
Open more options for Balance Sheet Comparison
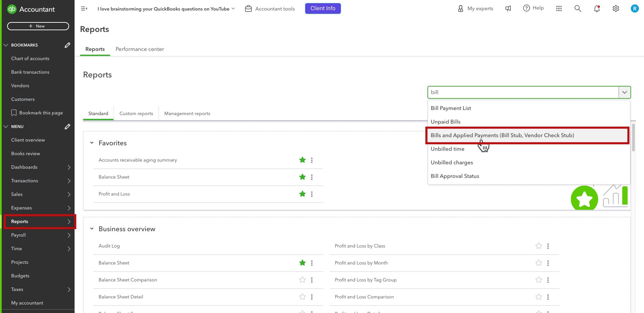coord(312,280)
